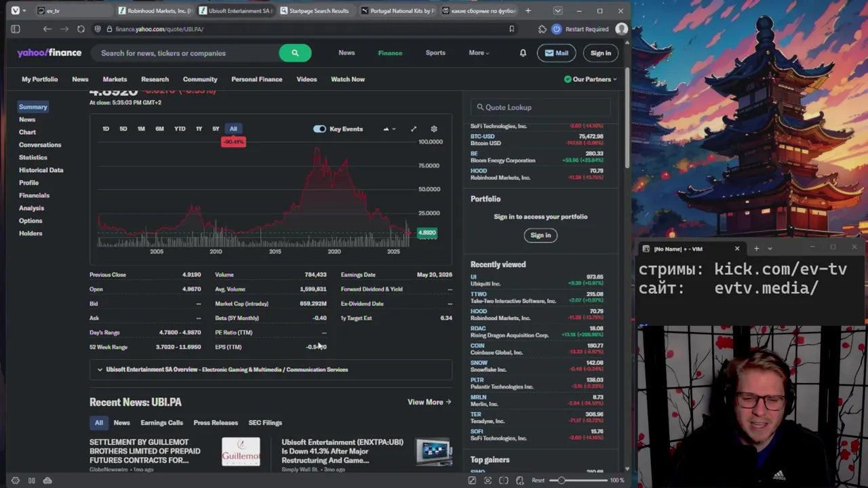Image resolution: width=868 pixels, height=488 pixels.
Task: Click the sync cloud icon in status bar
Action: (47, 481)
